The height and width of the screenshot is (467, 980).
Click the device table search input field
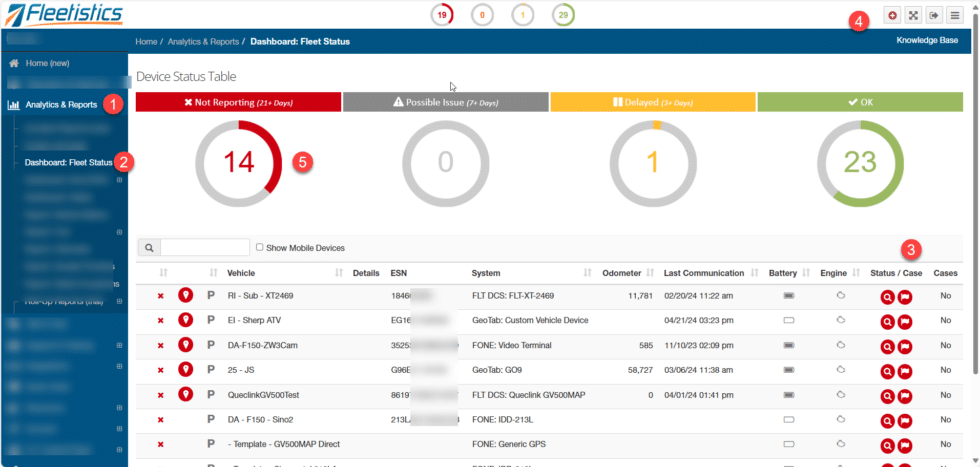205,248
